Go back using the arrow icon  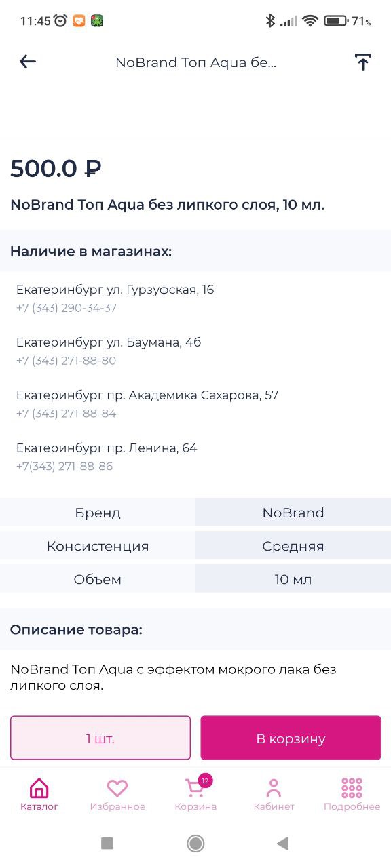28,62
